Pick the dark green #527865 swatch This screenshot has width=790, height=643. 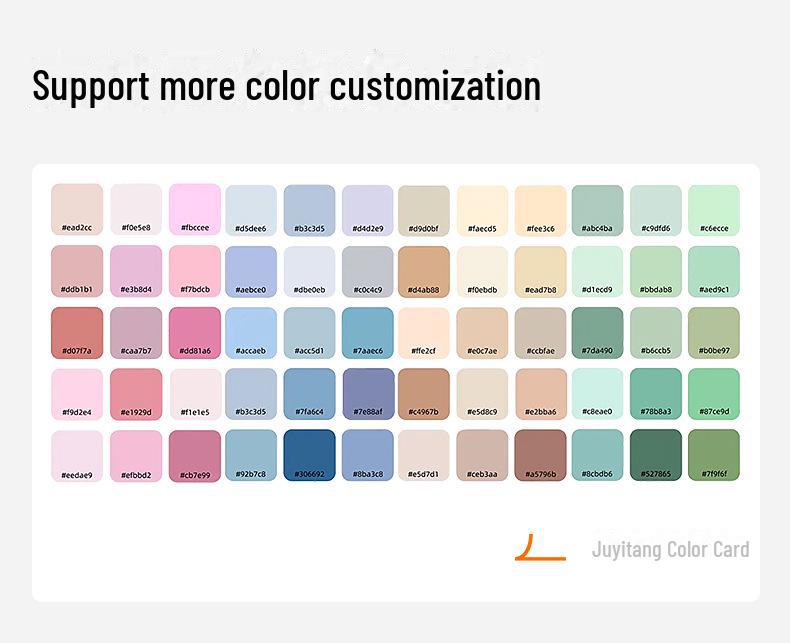tap(656, 455)
